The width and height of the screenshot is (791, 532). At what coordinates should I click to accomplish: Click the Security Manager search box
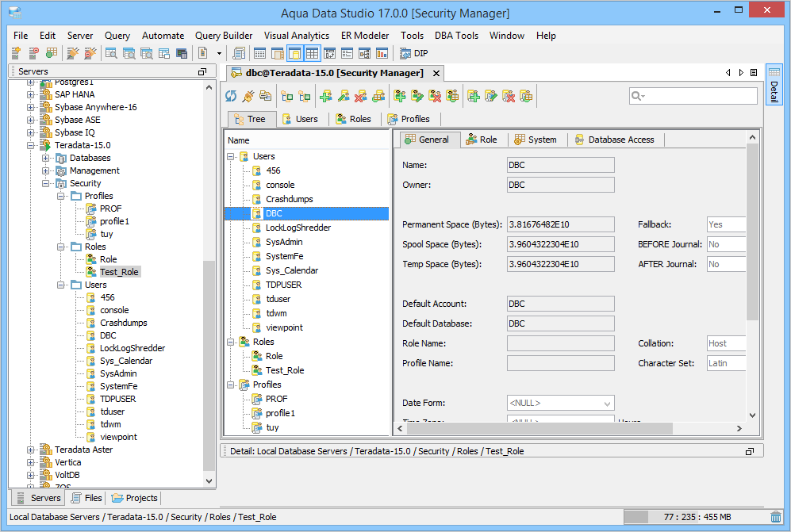point(693,96)
